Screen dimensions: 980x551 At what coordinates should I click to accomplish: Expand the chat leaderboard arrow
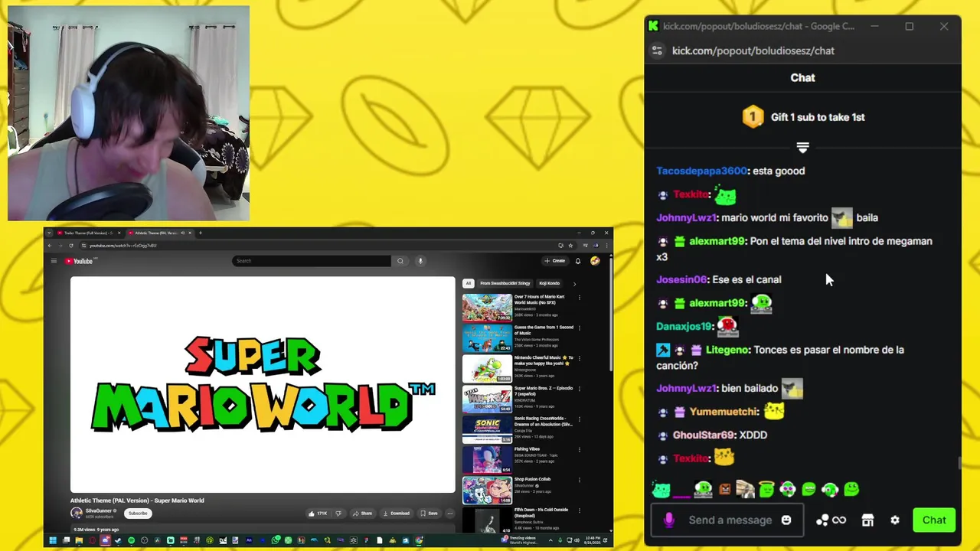(x=802, y=147)
